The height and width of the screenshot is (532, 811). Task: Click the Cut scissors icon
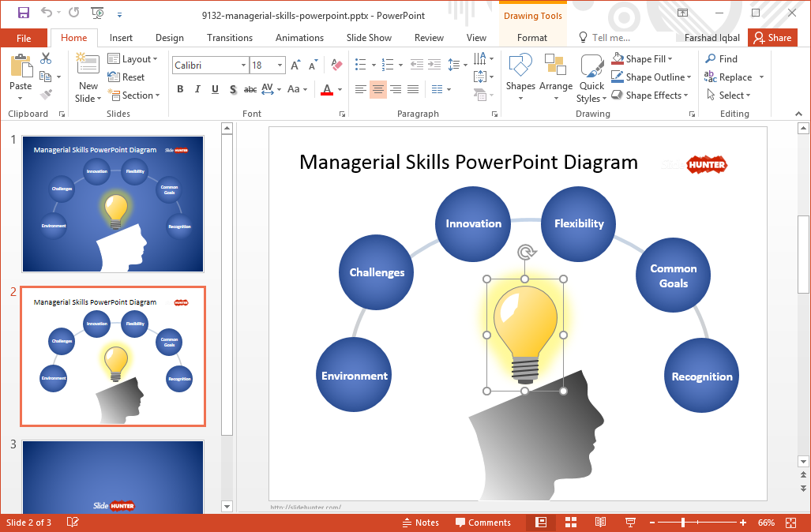coord(46,58)
